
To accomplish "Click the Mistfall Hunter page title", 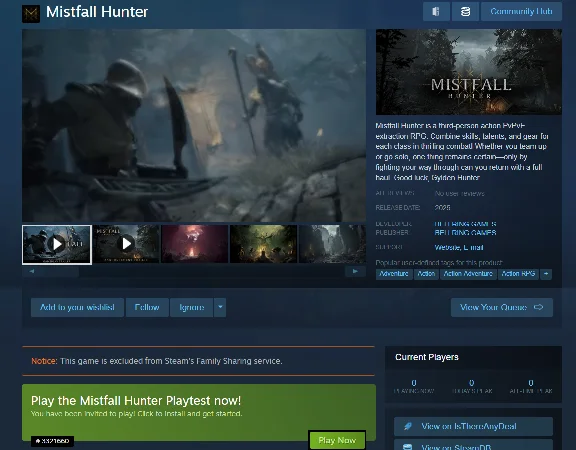I will click(97, 12).
